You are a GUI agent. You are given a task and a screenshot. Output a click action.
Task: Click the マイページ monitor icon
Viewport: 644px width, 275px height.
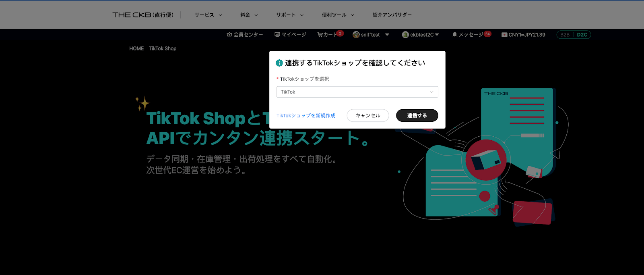277,35
